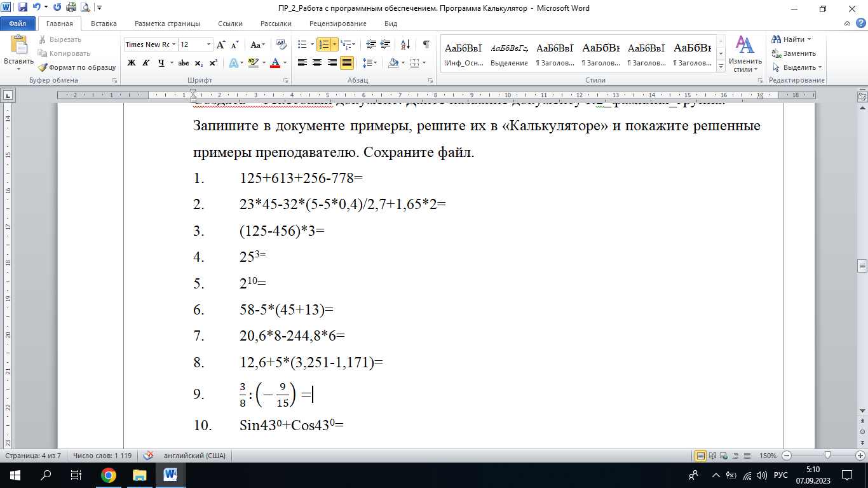
Task: Apply superscript x² formatting
Action: (213, 63)
